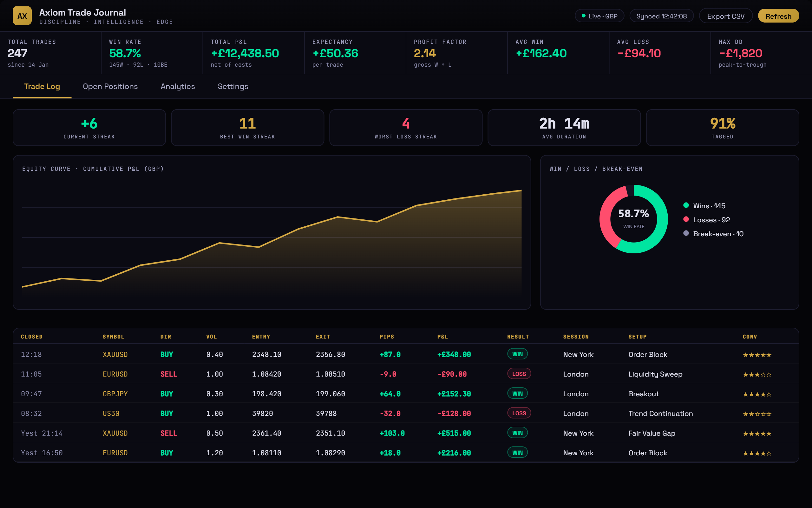The height and width of the screenshot is (508, 812).
Task: Click the AX logo icon
Action: (x=22, y=16)
